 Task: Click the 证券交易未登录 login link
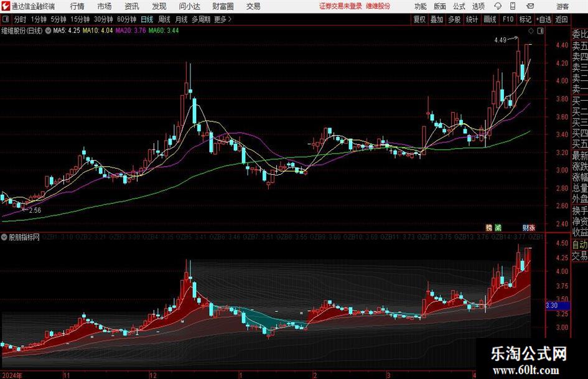click(x=340, y=6)
